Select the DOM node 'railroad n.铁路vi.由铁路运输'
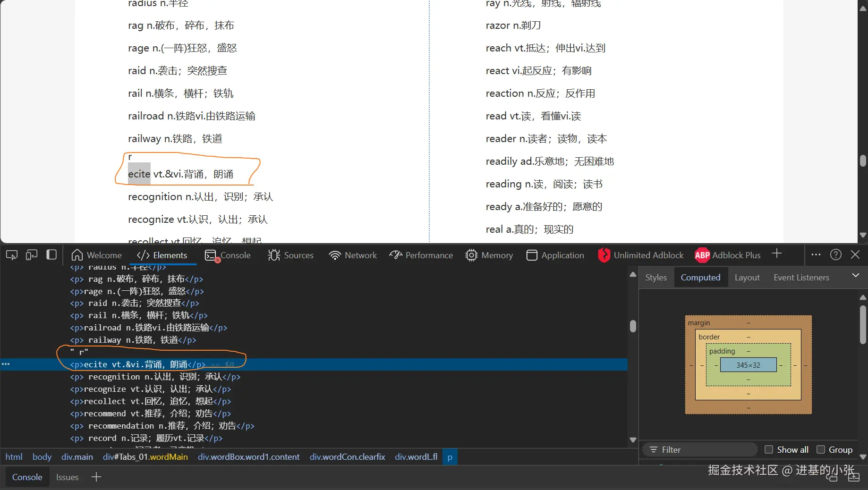 coord(148,327)
